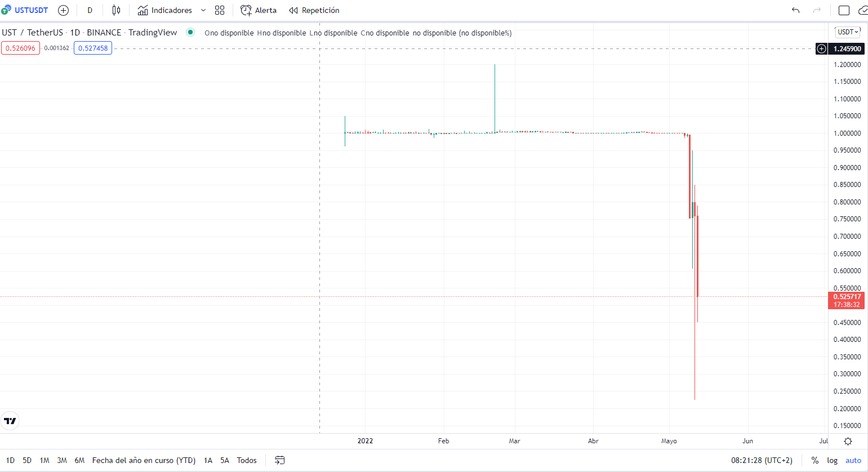Screen dimensions: 868x472
Task: Toggle percent scale mode
Action: [x=814, y=460]
